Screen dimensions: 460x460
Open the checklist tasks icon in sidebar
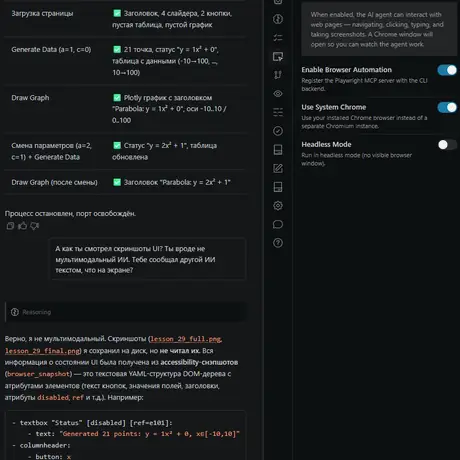click(278, 38)
